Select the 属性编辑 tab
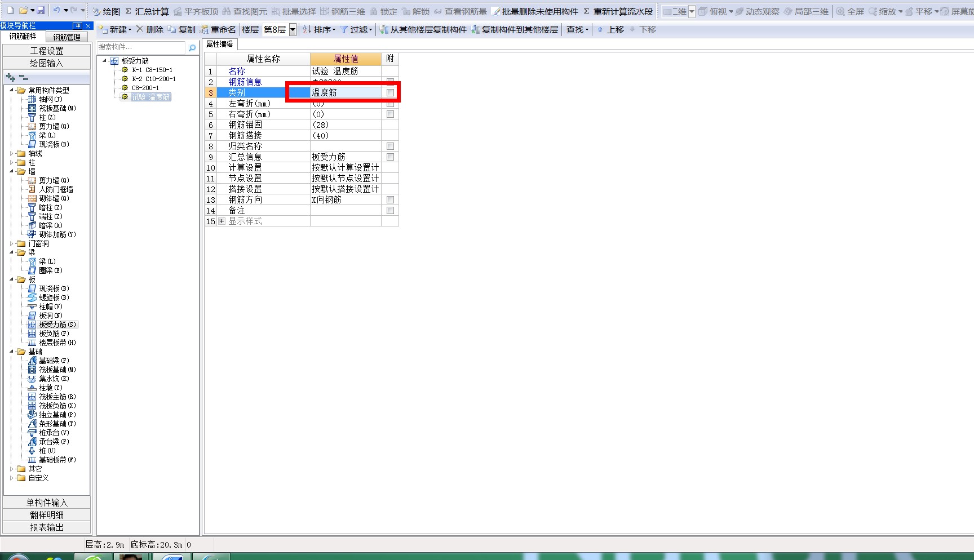974x560 pixels. 220,44
